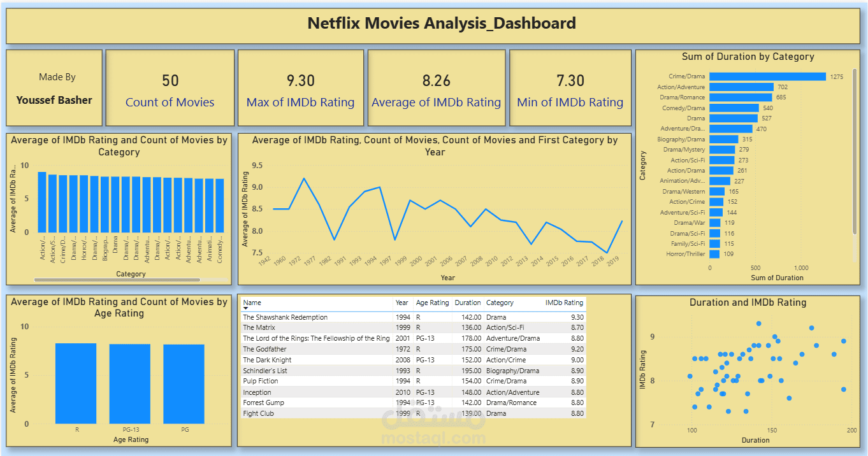868x456 pixels.
Task: Click the Youssef Basher author name
Action: click(54, 100)
